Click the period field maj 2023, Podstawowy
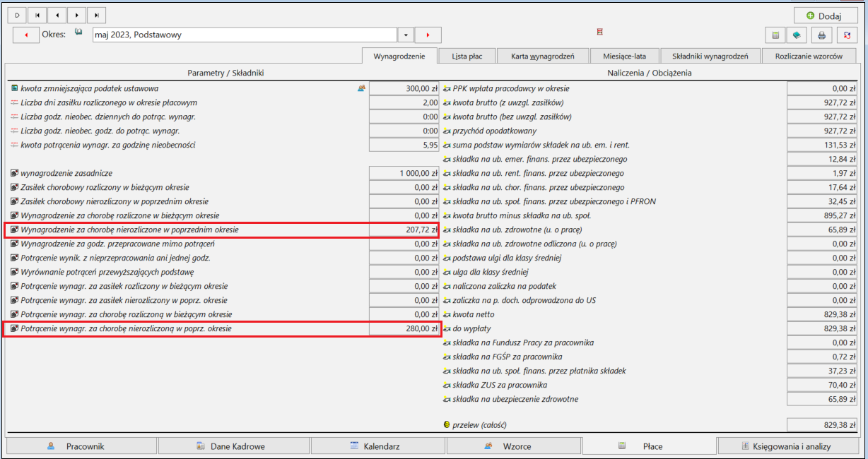This screenshot has width=868, height=459. [245, 35]
